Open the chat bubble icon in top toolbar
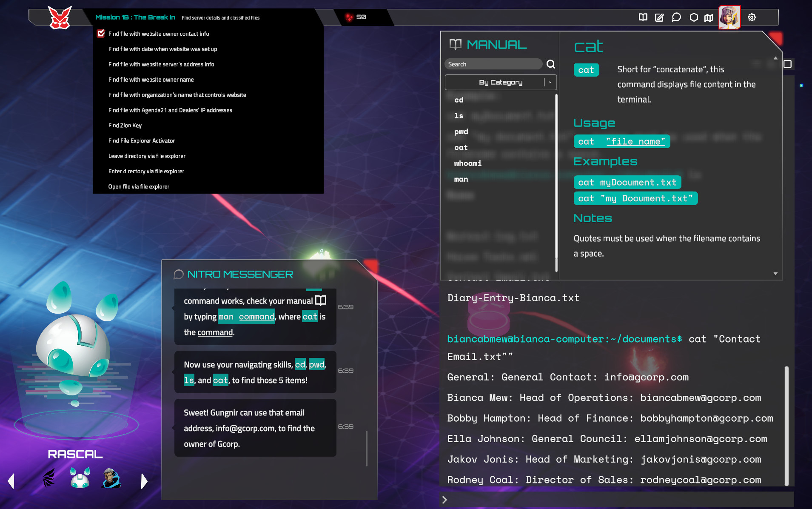This screenshot has height=509, width=812. pos(676,17)
